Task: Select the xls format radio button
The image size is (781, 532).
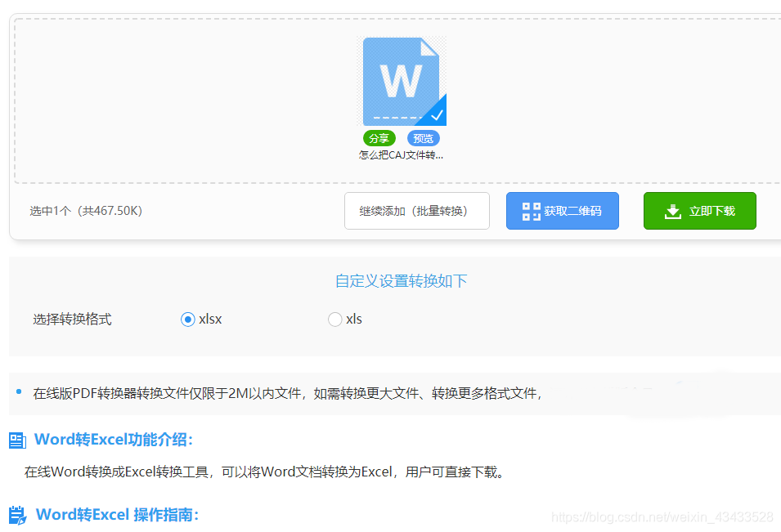Action: [334, 320]
